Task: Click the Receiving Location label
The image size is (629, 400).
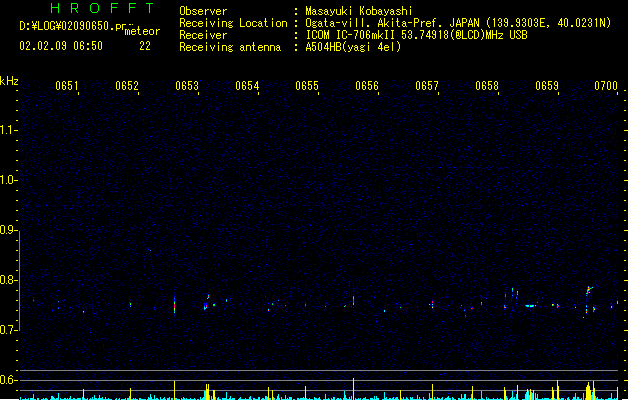Action: click(233, 23)
